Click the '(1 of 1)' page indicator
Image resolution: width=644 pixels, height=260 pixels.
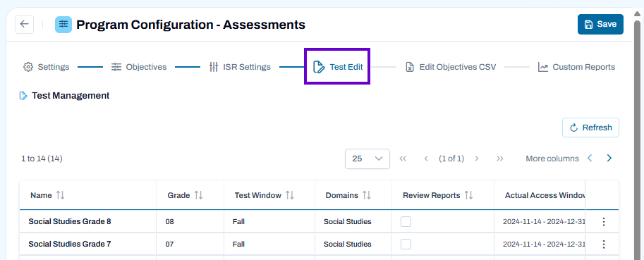pyautogui.click(x=451, y=159)
